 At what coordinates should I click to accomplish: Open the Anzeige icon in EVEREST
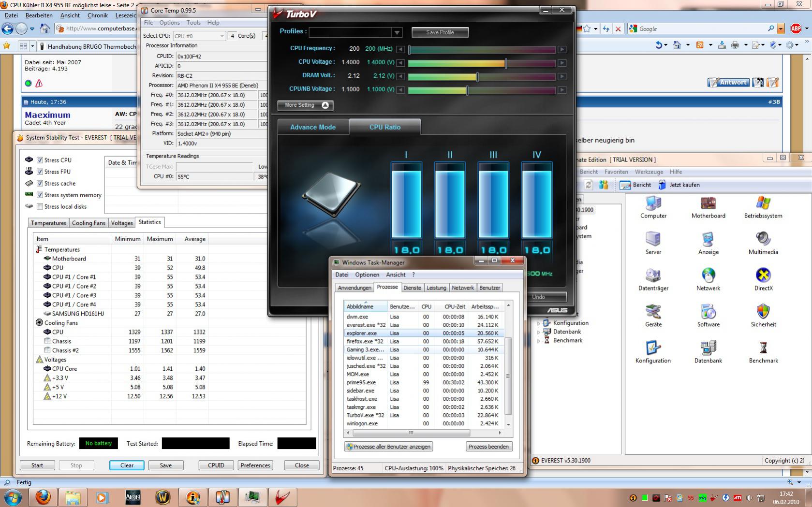click(708, 243)
